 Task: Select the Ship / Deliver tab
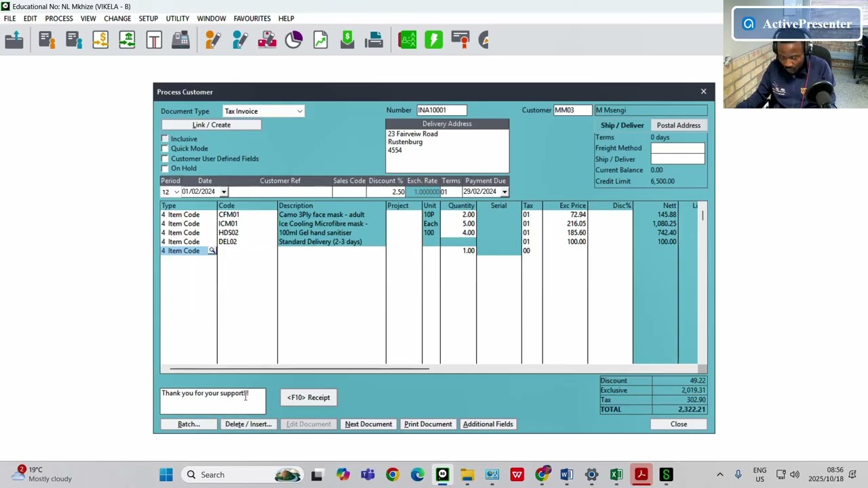click(x=622, y=125)
